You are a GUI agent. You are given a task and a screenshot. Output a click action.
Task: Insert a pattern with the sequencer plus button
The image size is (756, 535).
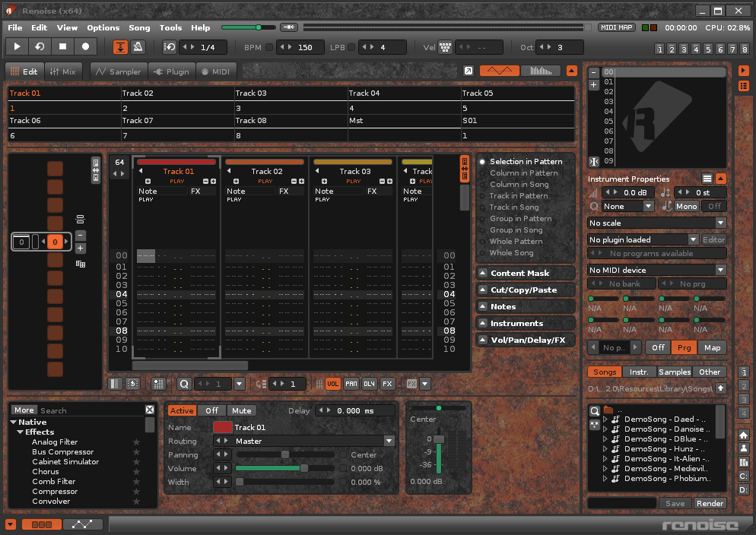pos(81,249)
